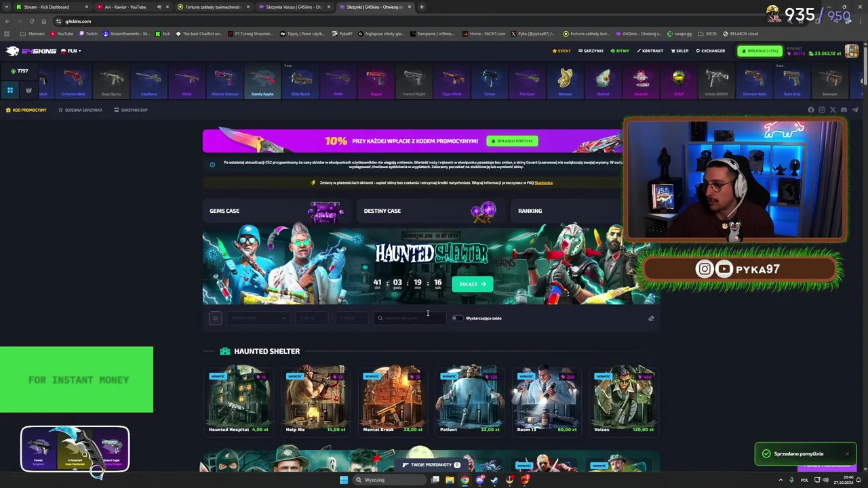Open the SKLEP menu item
Viewport: 868px width, 488px height.
pos(679,51)
